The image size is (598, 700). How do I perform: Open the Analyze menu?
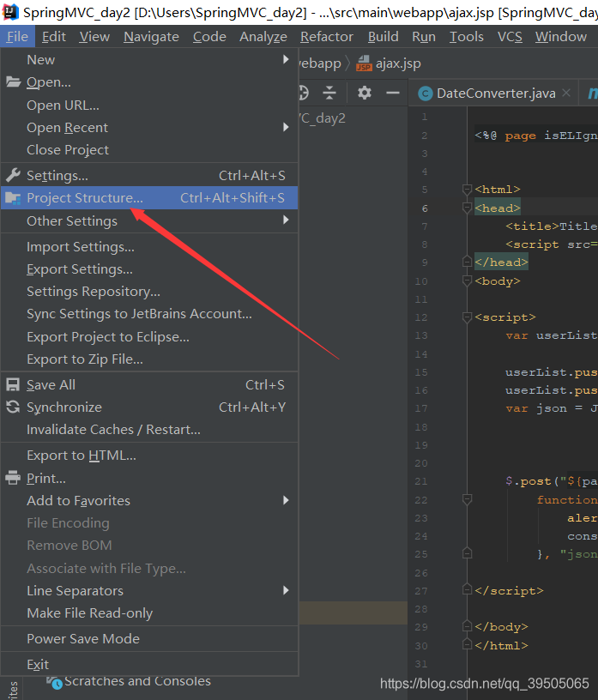point(263,37)
